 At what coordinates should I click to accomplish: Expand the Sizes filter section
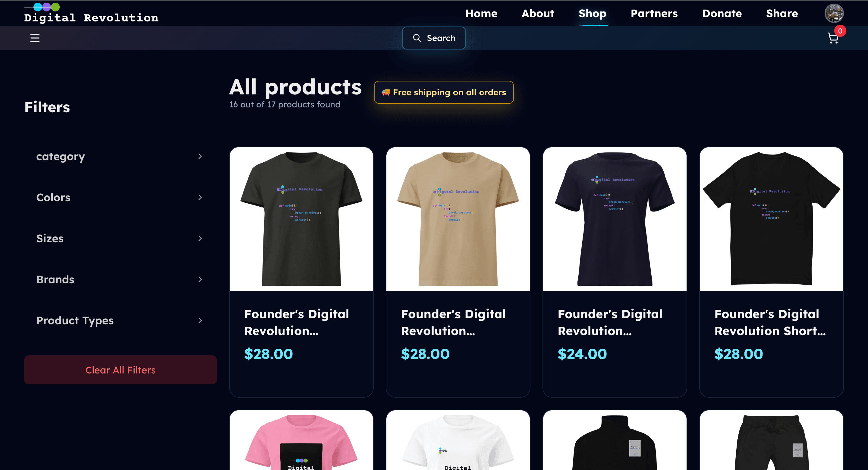pos(120,238)
